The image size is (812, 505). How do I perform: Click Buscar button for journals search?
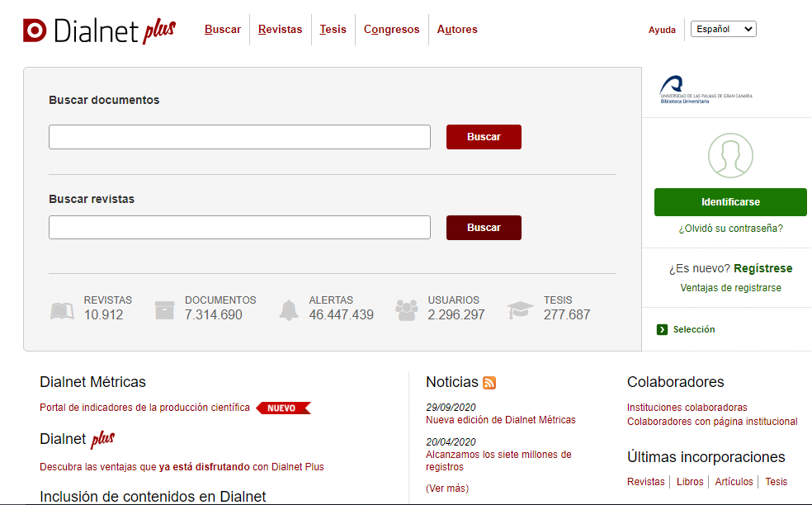pyautogui.click(x=484, y=228)
